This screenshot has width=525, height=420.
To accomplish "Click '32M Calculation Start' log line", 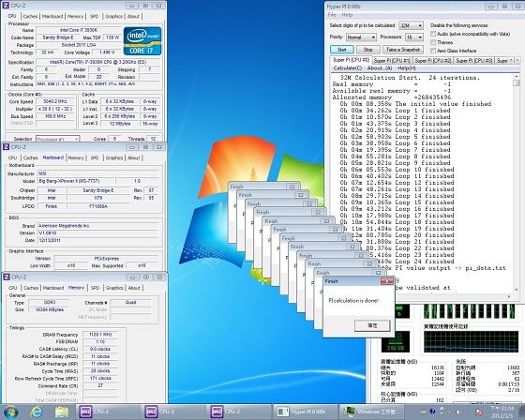I will (x=411, y=78).
